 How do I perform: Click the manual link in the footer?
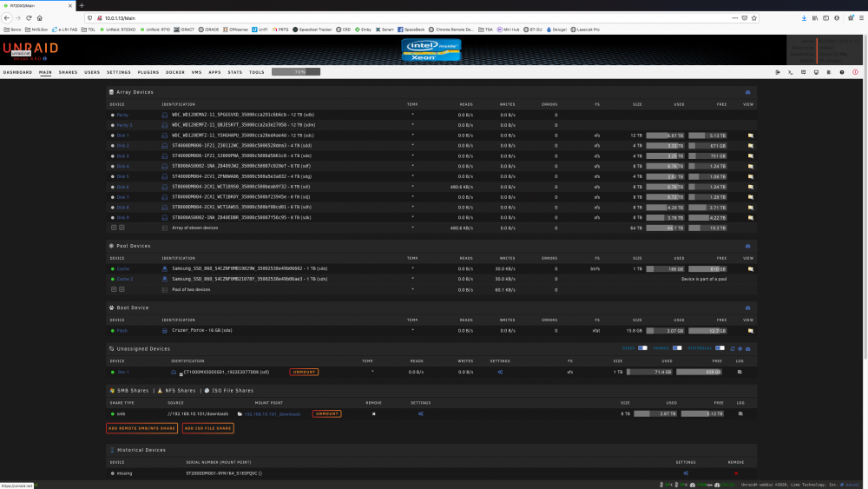click(x=852, y=486)
